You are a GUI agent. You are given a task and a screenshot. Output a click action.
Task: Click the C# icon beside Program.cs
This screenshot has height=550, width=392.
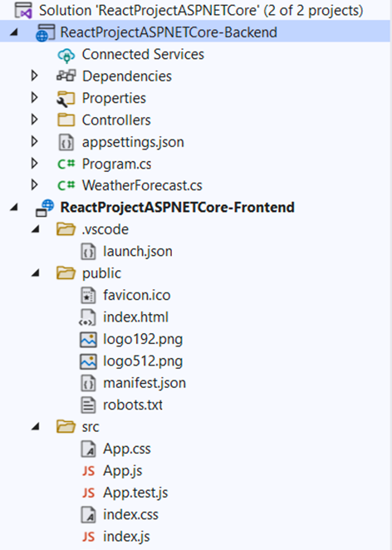click(x=66, y=164)
